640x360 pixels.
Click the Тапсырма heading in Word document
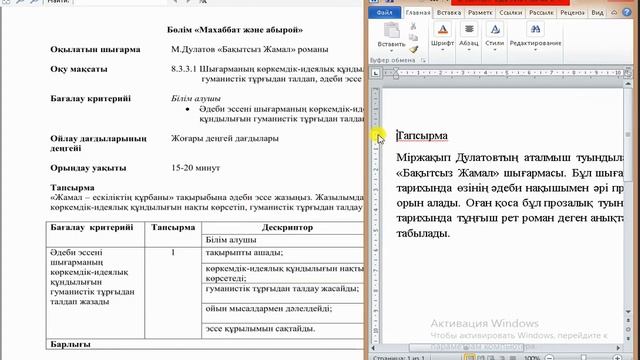422,136
